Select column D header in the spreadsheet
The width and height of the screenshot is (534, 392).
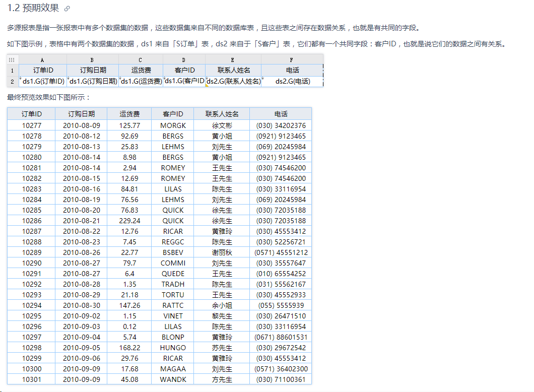[x=184, y=59]
